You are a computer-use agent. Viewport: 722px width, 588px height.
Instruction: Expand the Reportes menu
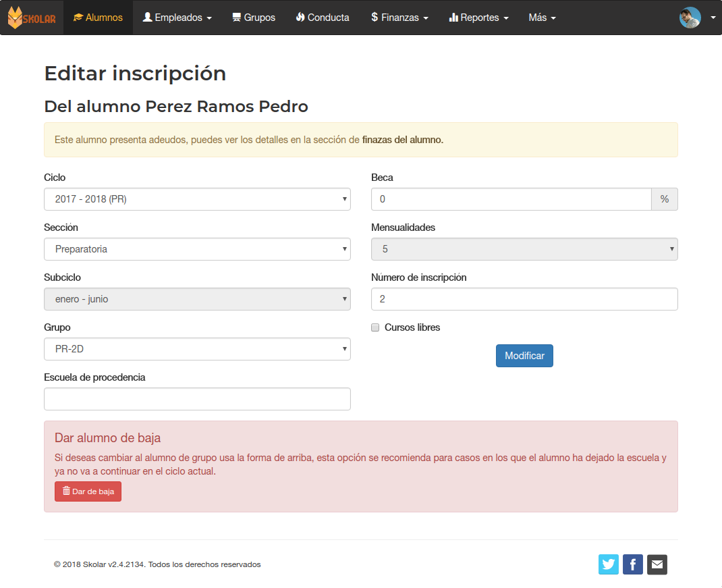click(478, 18)
